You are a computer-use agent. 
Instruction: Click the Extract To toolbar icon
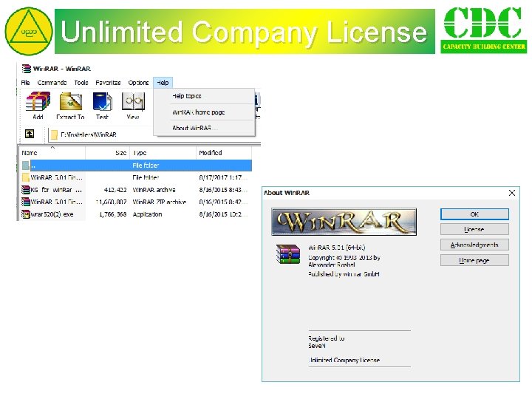pyautogui.click(x=70, y=102)
